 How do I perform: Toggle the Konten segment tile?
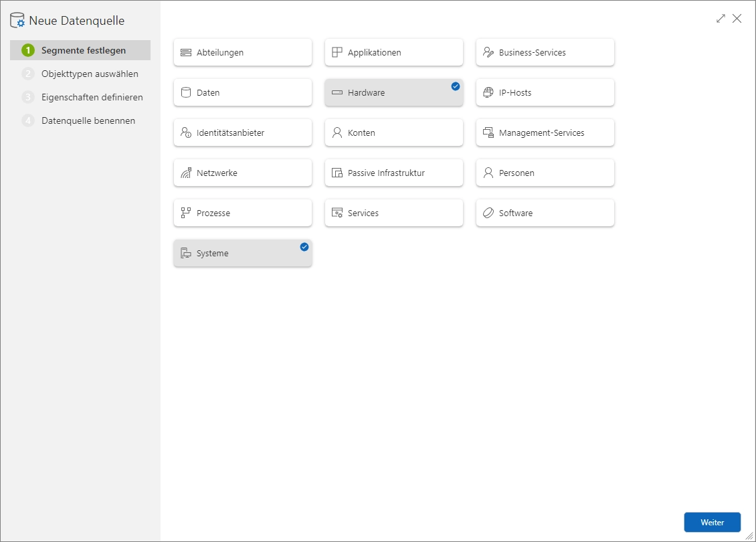[393, 133]
